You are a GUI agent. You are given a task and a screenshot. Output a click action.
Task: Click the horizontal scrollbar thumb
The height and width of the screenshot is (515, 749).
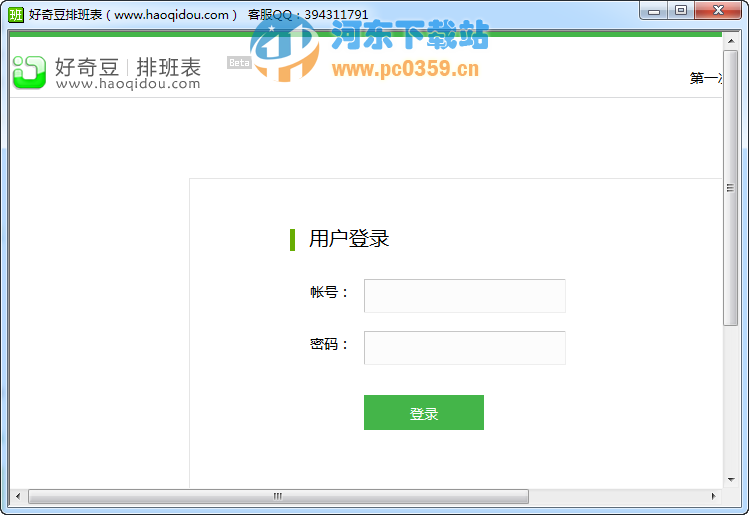tap(278, 496)
